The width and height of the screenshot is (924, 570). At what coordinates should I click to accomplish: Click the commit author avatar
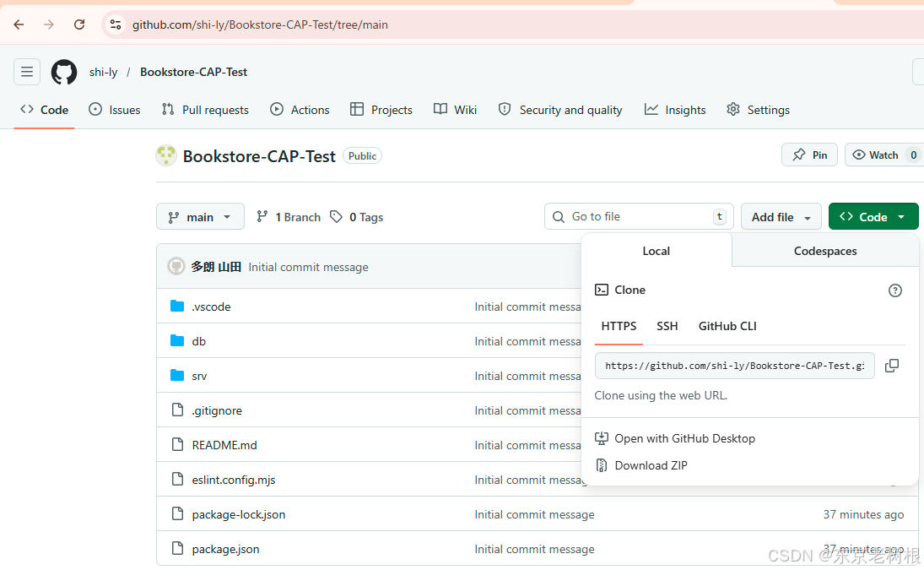pyautogui.click(x=176, y=267)
